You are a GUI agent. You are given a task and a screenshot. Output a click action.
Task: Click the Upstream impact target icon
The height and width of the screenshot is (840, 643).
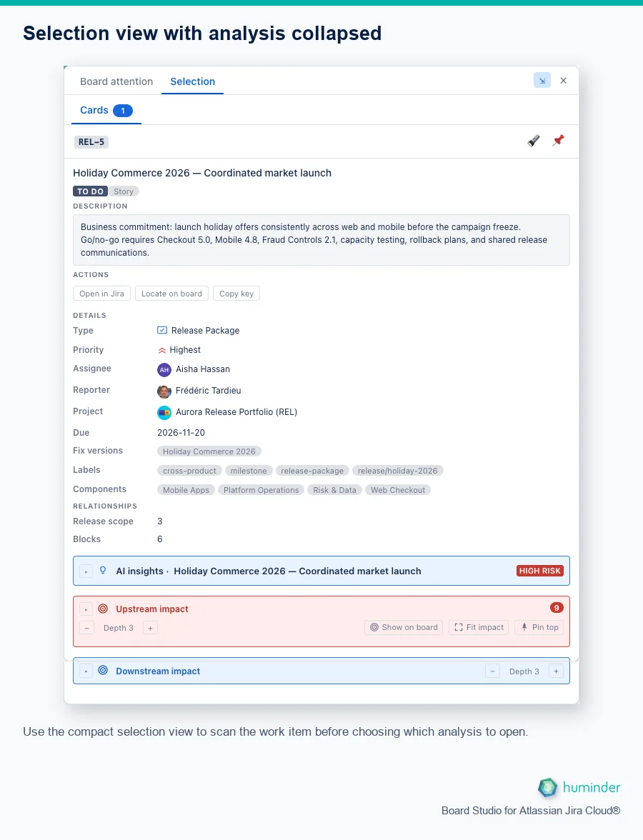point(103,609)
